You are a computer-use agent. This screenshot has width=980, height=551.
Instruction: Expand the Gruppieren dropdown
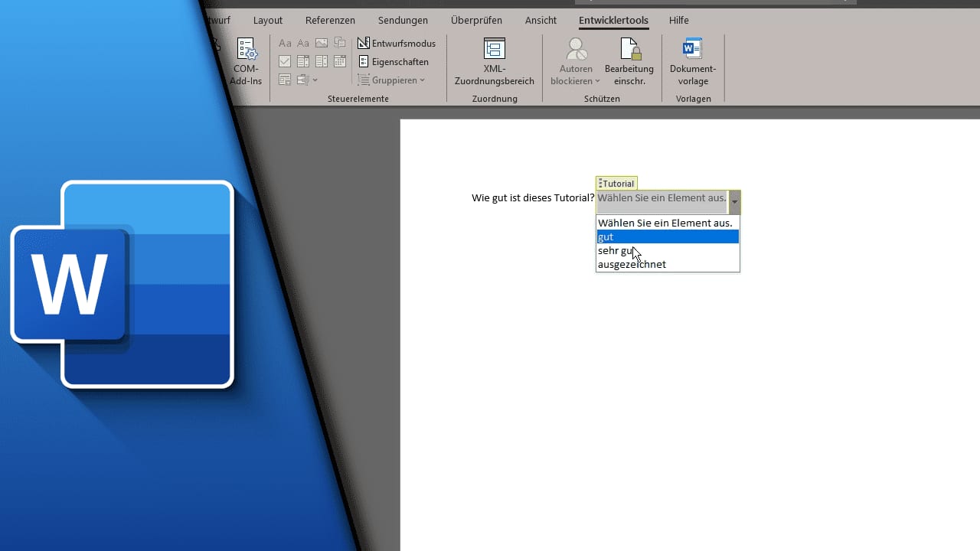pyautogui.click(x=391, y=80)
